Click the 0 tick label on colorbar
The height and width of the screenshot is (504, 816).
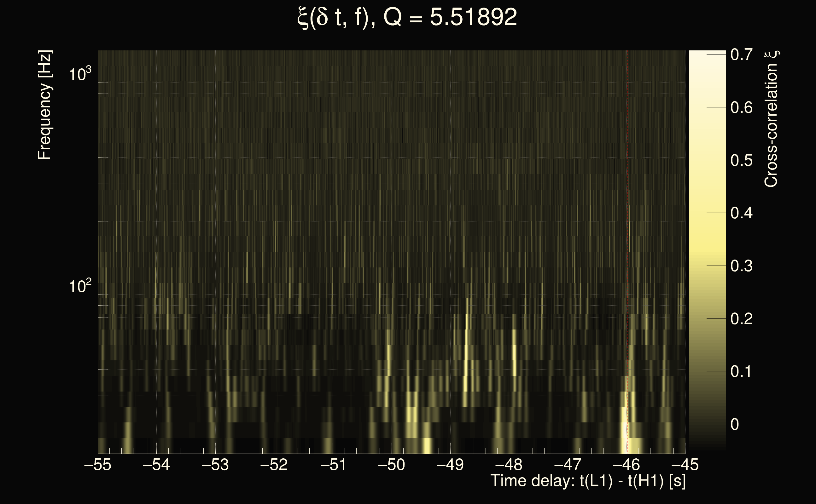pyautogui.click(x=734, y=424)
